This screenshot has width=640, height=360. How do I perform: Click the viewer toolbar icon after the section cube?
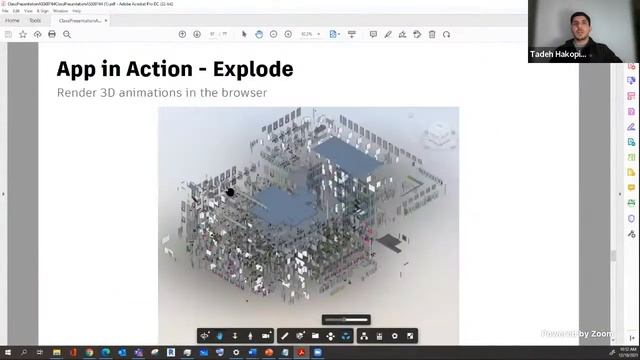pyautogui.click(x=315, y=336)
